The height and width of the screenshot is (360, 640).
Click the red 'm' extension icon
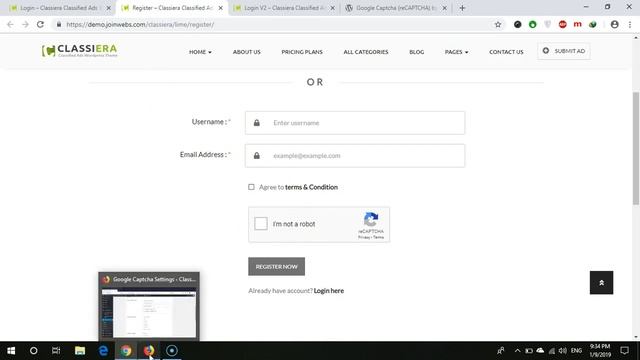pos(577,24)
